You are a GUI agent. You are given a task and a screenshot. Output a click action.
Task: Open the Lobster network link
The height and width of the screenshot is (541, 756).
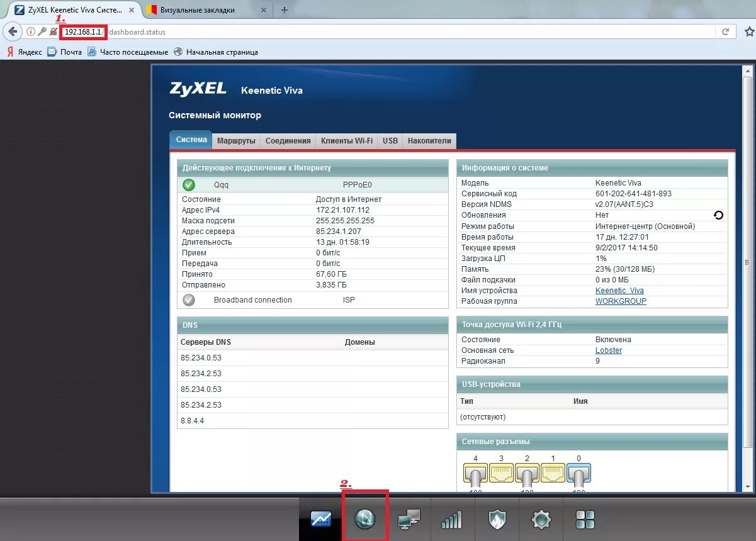[x=609, y=350]
